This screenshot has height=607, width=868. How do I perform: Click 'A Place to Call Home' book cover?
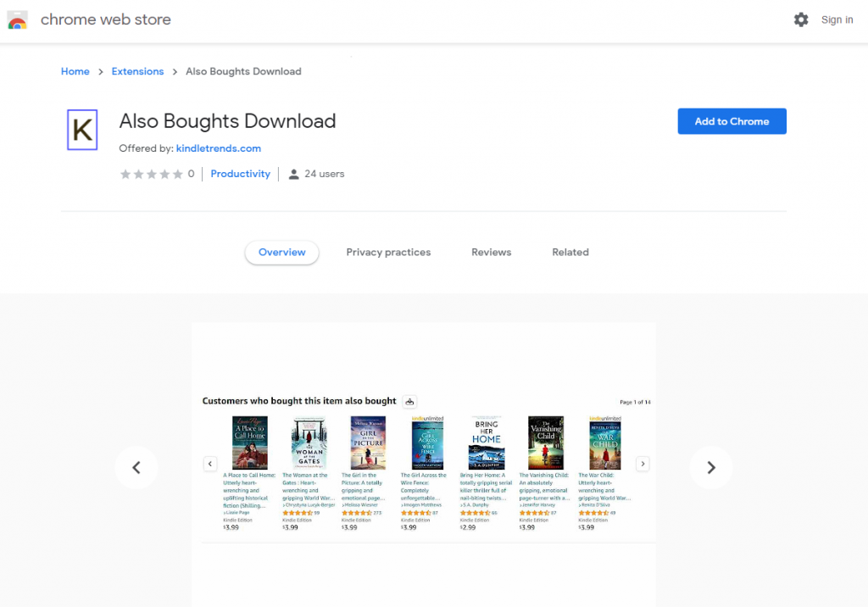tap(250, 443)
